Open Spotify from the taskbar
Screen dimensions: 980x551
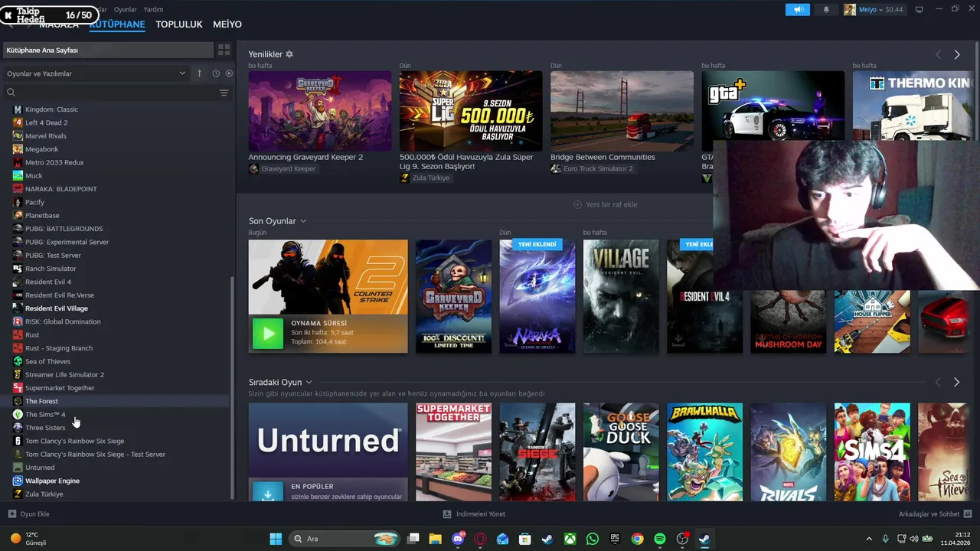(x=660, y=539)
